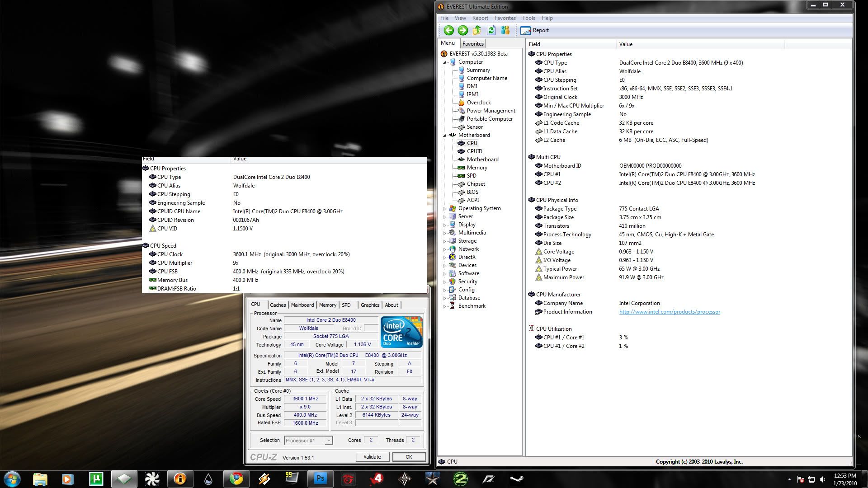Viewport: 868px width, 488px height.
Task: Switch to the SPD tab in CPU-Z
Action: tap(347, 305)
